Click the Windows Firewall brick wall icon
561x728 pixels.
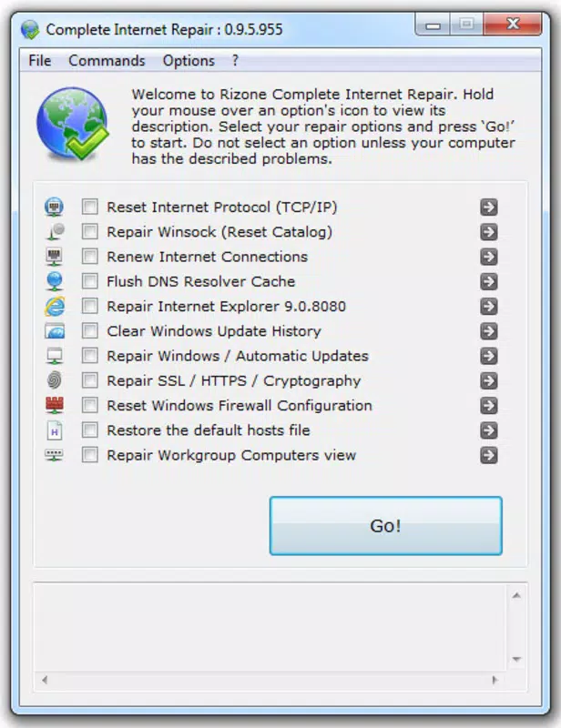click(55, 405)
